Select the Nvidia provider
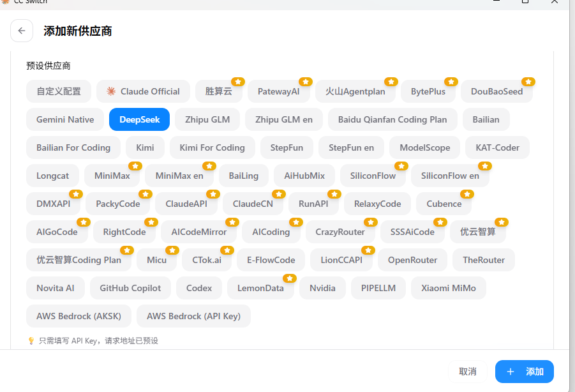 [322, 288]
